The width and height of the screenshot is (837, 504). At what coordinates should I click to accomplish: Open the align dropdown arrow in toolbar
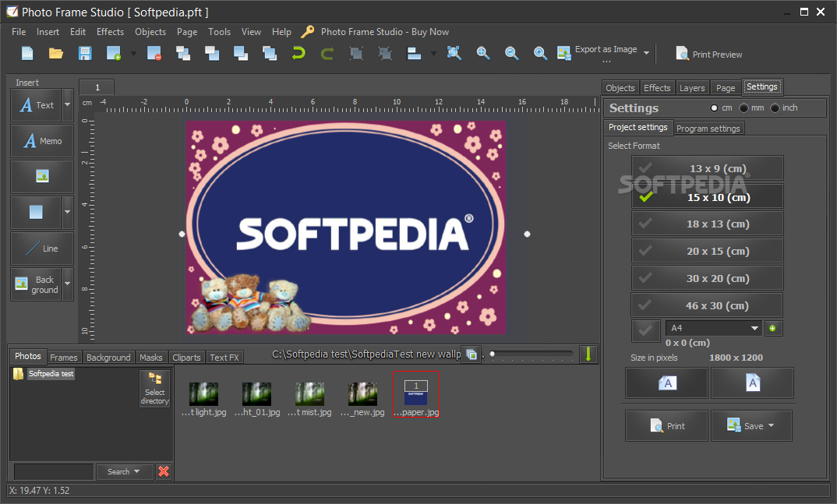click(x=433, y=53)
